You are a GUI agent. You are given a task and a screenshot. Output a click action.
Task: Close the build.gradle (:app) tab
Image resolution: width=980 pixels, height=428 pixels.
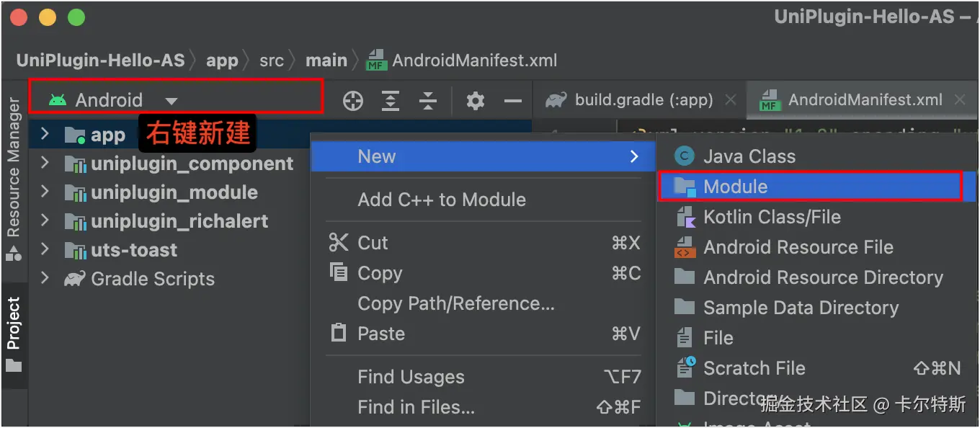click(731, 100)
